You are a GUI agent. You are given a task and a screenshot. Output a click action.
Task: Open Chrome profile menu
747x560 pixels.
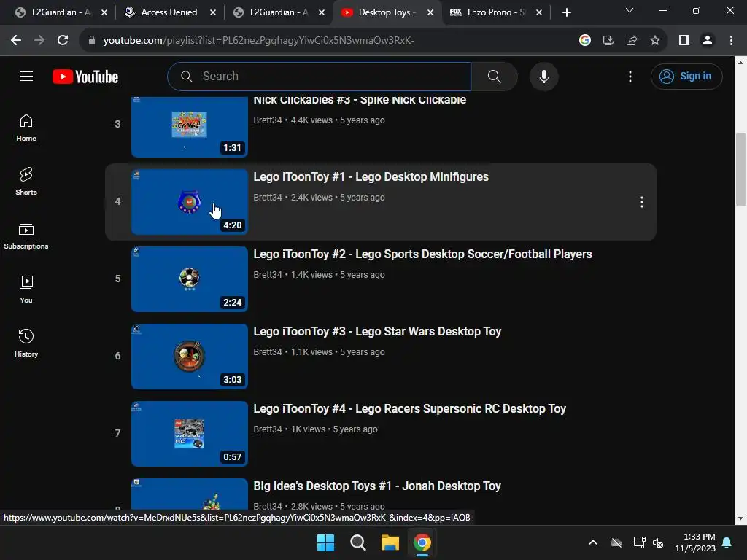click(708, 41)
